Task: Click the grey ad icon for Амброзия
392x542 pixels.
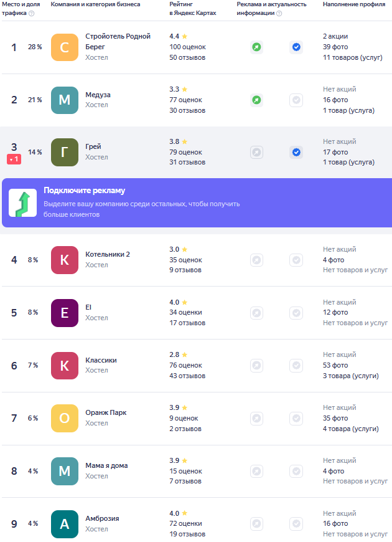Action: coord(256,524)
